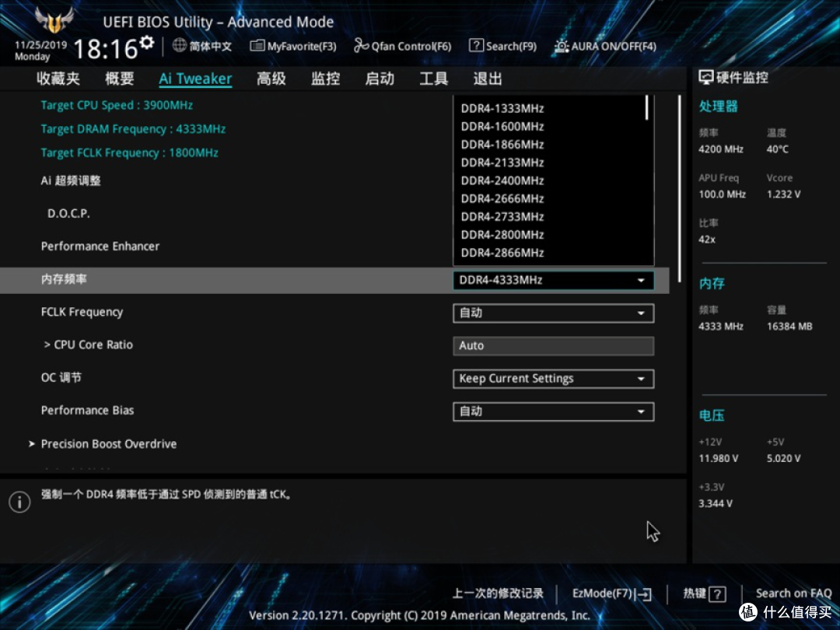The image size is (840, 630).
Task: Click Target FCLK Frequency : 1800MHz text
Action: pyautogui.click(x=130, y=152)
